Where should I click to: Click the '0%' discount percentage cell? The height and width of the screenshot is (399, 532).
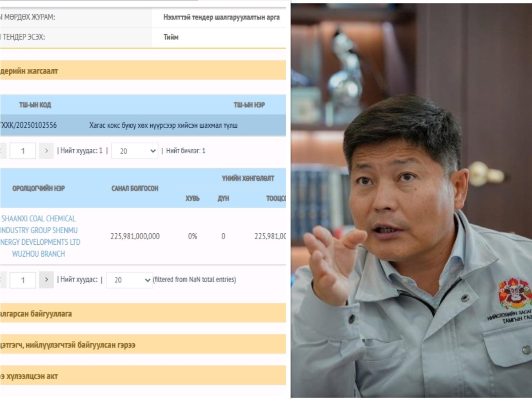[192, 236]
